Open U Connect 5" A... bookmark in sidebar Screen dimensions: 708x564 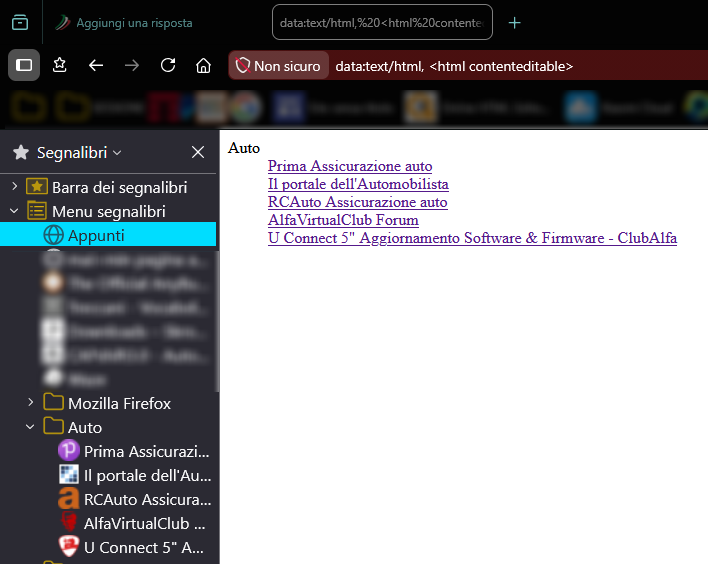tap(131, 547)
